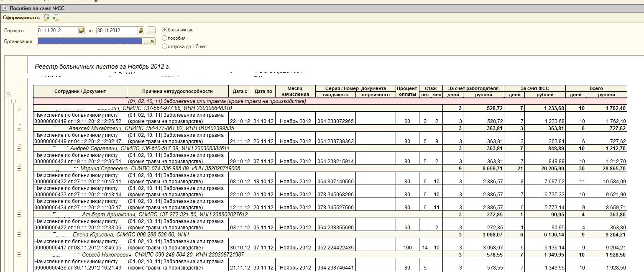Click the save settings icon after Сформировать
The image size is (644, 272).
(47, 17)
